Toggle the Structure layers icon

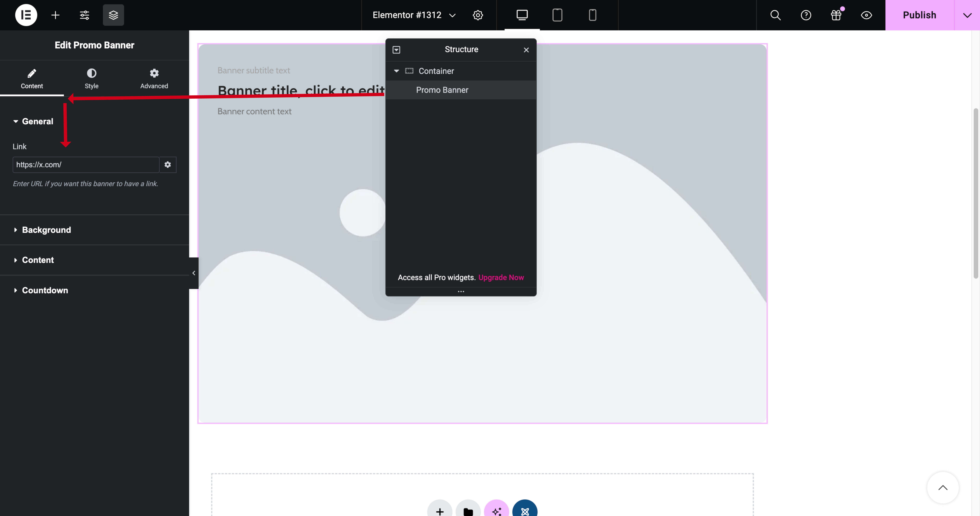point(113,15)
